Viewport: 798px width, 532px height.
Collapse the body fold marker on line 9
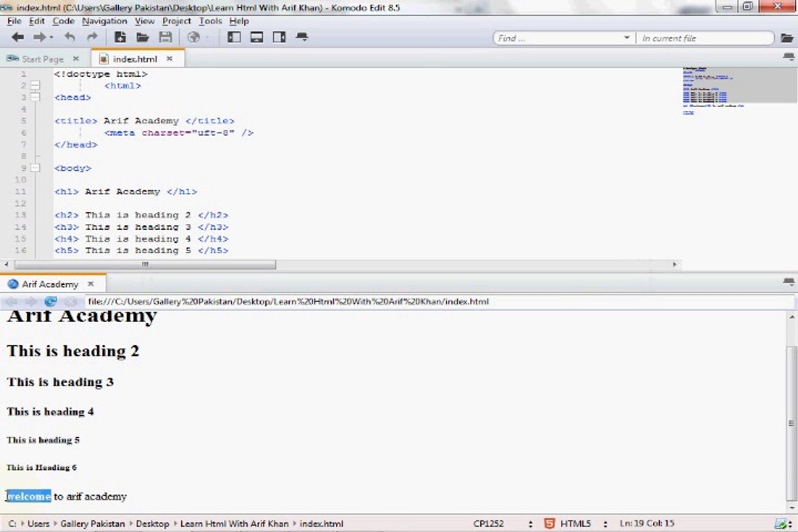pyautogui.click(x=35, y=168)
